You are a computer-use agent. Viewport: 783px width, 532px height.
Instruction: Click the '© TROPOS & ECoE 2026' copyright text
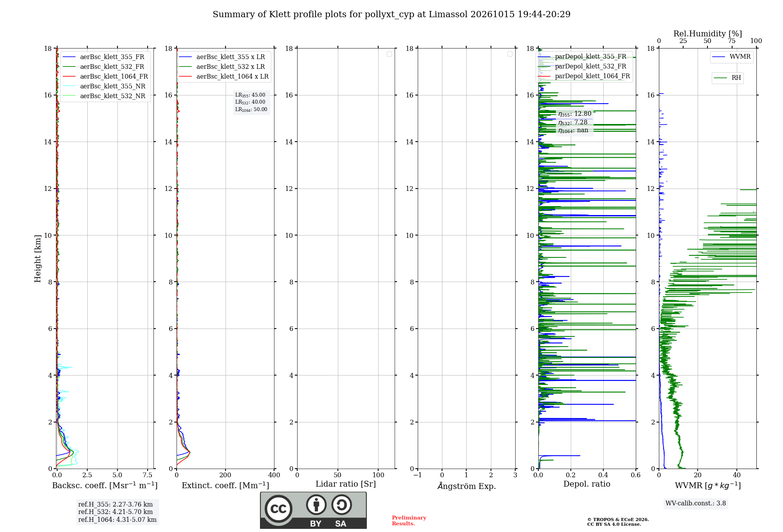pos(618,519)
